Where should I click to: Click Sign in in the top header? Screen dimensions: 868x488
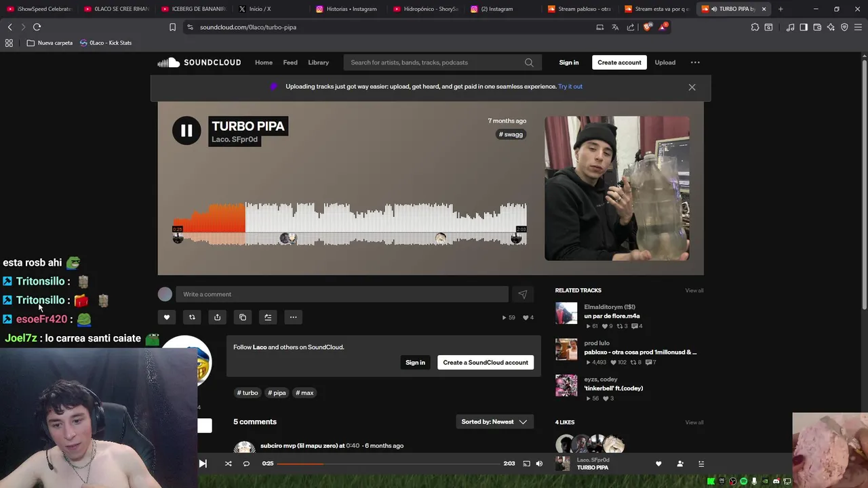point(569,62)
